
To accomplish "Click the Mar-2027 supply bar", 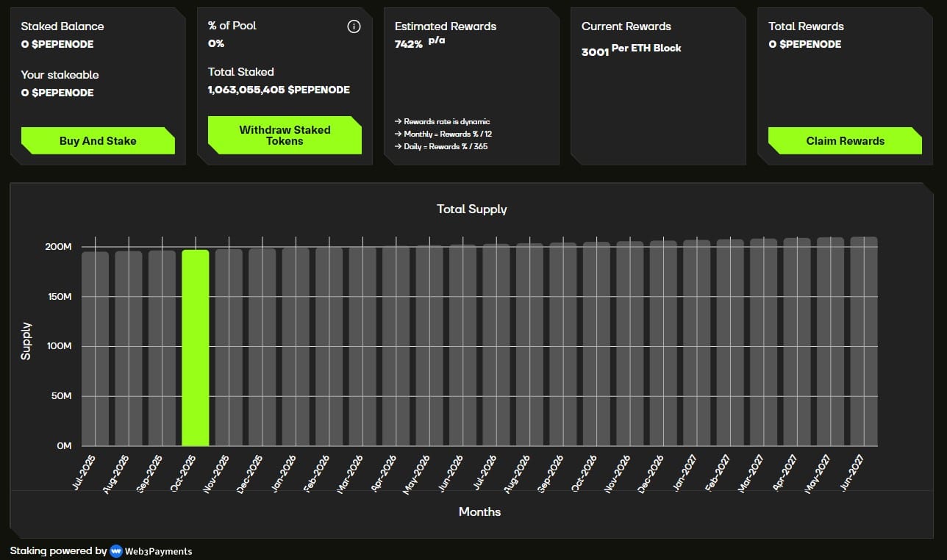I will coord(763,342).
